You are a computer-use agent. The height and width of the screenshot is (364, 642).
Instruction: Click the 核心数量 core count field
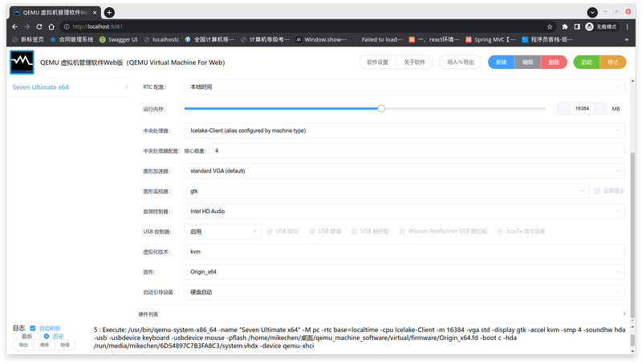[416, 151]
